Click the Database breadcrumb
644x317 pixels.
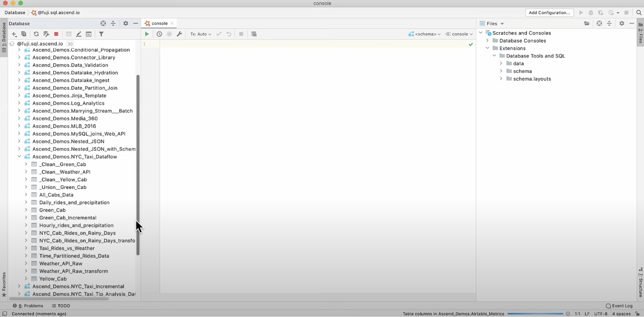(x=15, y=13)
